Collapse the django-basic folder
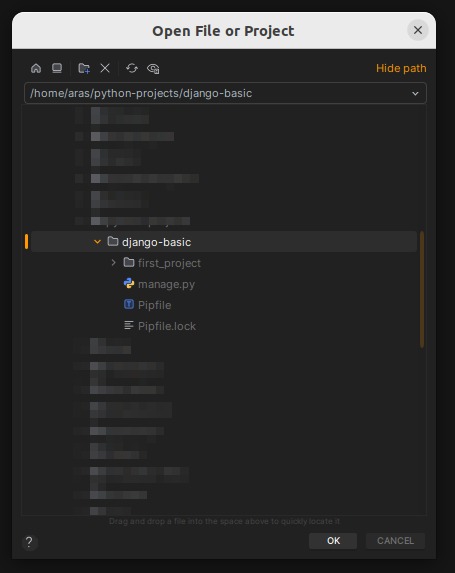Image resolution: width=455 pixels, height=573 pixels. [97, 242]
